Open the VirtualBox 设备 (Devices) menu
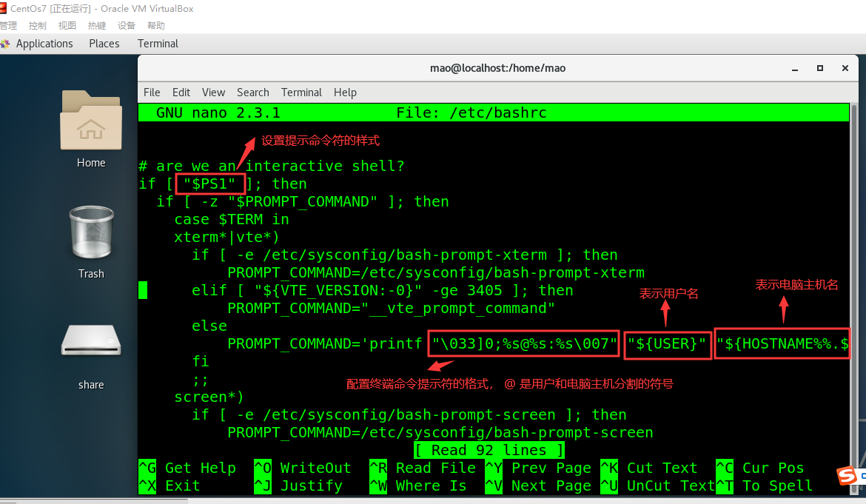This screenshot has width=866, height=504. click(x=126, y=24)
